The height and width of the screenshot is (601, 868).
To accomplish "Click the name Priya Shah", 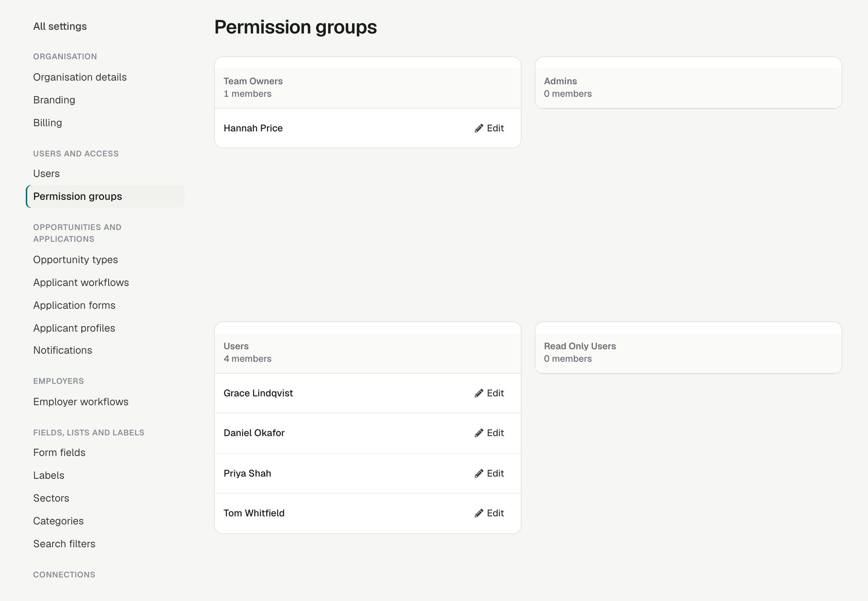I will [247, 474].
